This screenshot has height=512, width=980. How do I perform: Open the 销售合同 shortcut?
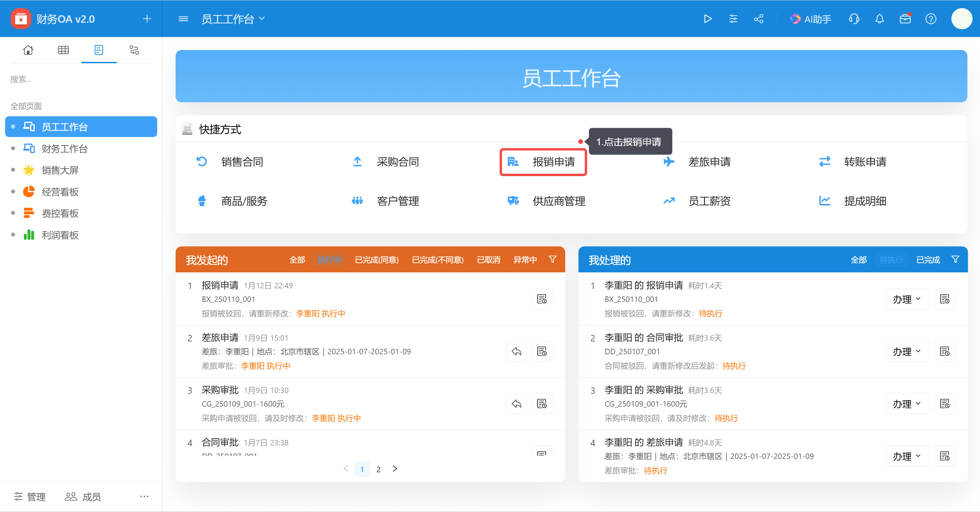click(x=230, y=161)
